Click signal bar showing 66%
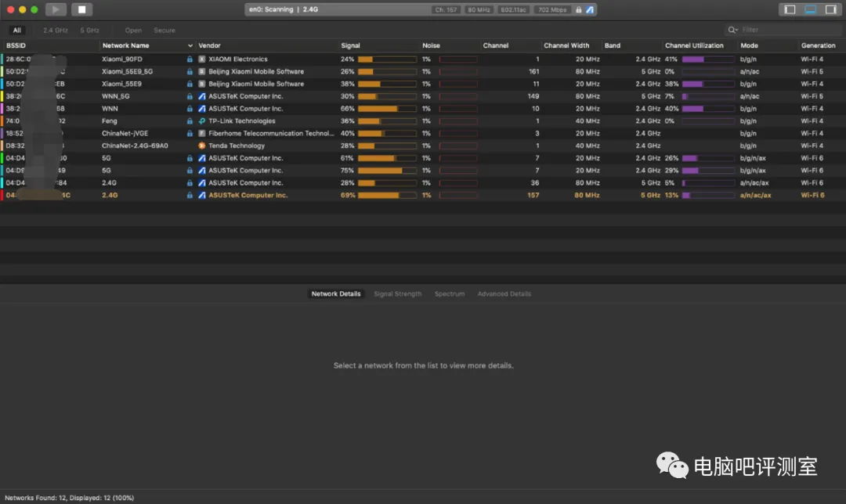The image size is (846, 504). coord(387,109)
